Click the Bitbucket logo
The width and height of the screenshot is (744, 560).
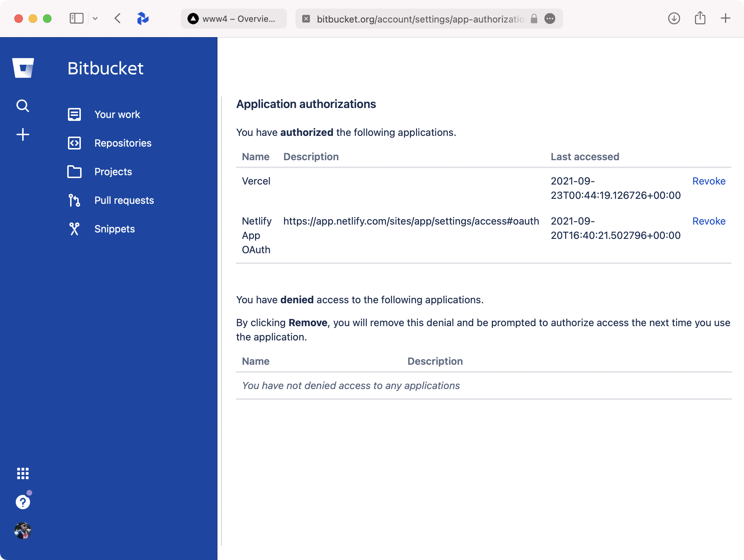pyautogui.click(x=23, y=68)
